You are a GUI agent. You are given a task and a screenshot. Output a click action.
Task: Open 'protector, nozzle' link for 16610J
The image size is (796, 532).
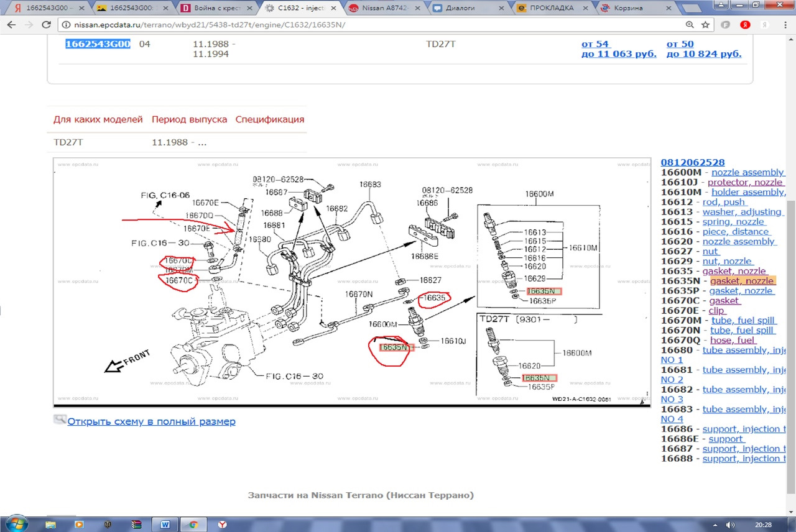745,182
